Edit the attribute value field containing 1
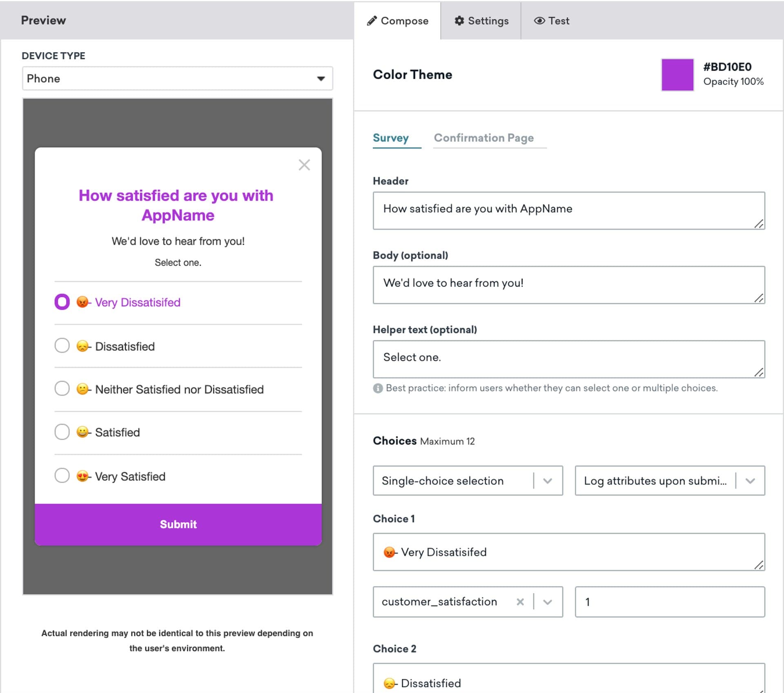784x693 pixels. pyautogui.click(x=669, y=602)
